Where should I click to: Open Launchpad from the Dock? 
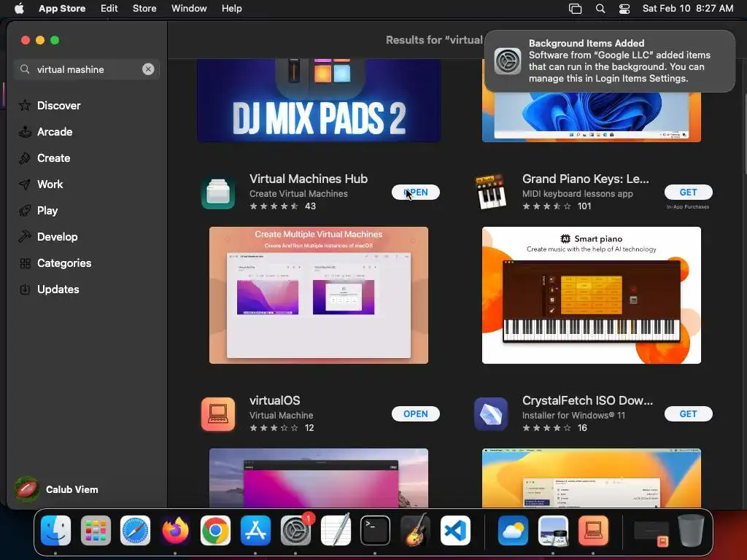96,531
